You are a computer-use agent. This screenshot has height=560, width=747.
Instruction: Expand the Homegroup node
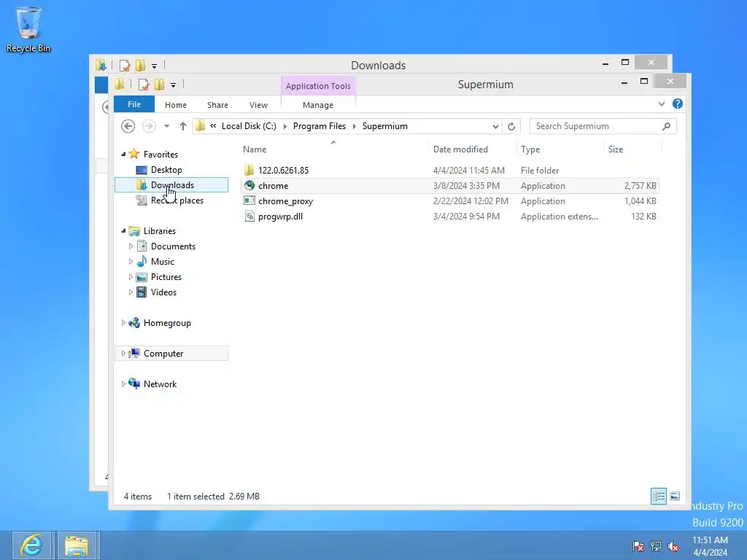pyautogui.click(x=123, y=322)
